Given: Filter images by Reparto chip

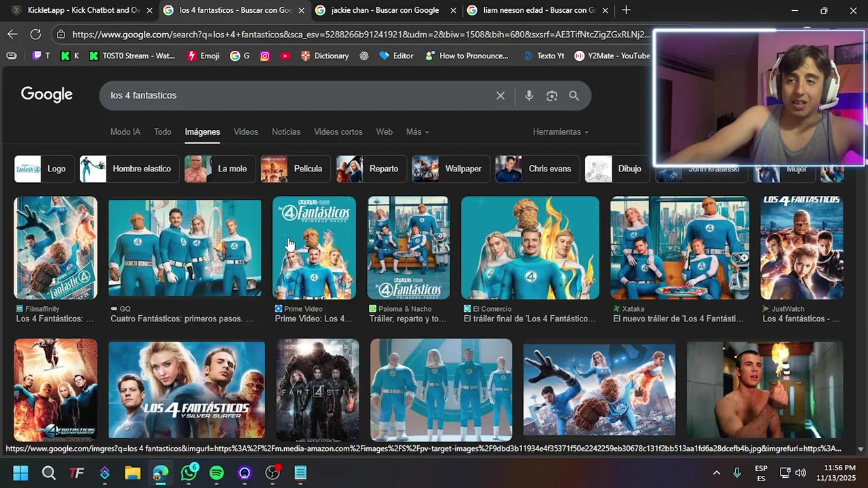Looking at the screenshot, I should 372,169.
